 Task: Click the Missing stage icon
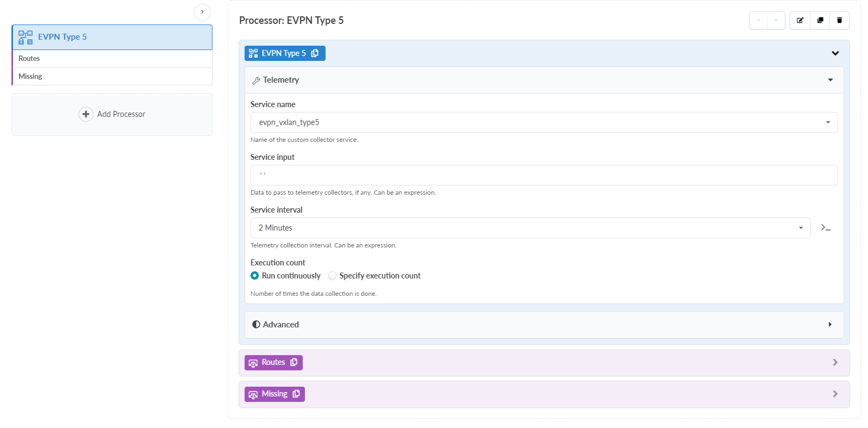(253, 394)
